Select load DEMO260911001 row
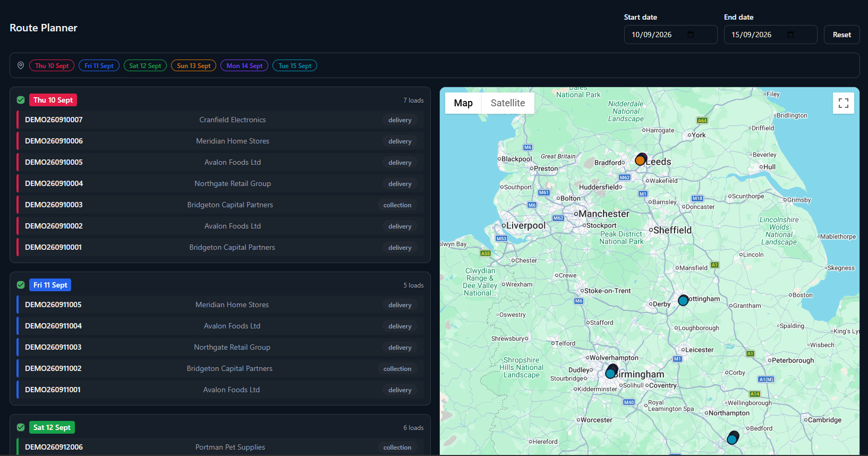868x456 pixels. 220,390
